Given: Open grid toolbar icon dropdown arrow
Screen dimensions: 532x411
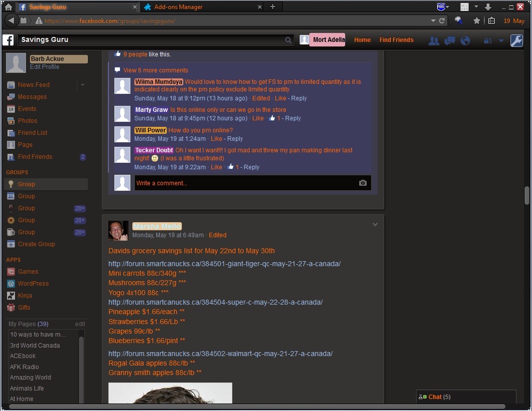Looking at the screenshot, I should [476, 6].
